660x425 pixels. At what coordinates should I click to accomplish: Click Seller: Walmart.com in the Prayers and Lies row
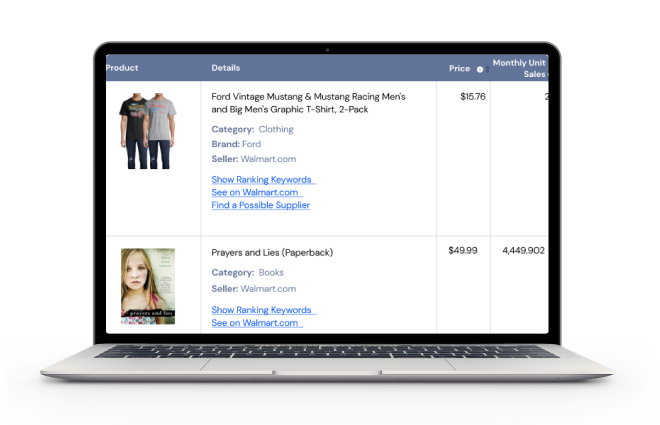[253, 289]
